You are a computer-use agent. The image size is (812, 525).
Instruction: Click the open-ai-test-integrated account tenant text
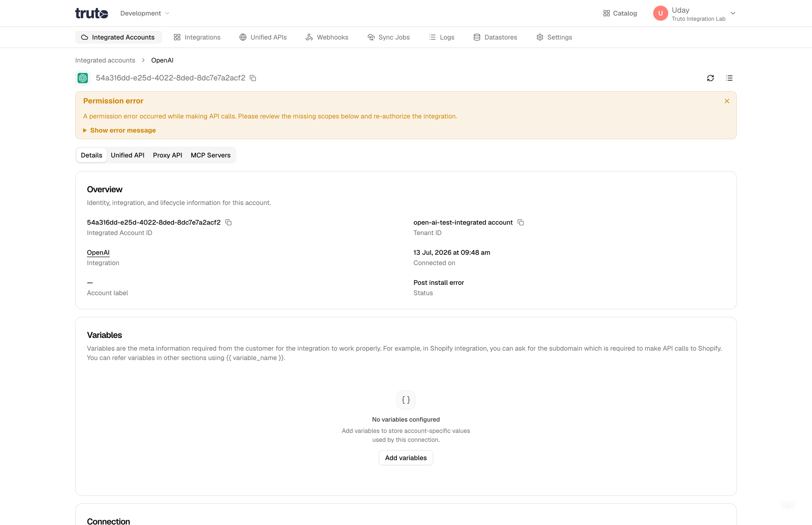point(463,222)
